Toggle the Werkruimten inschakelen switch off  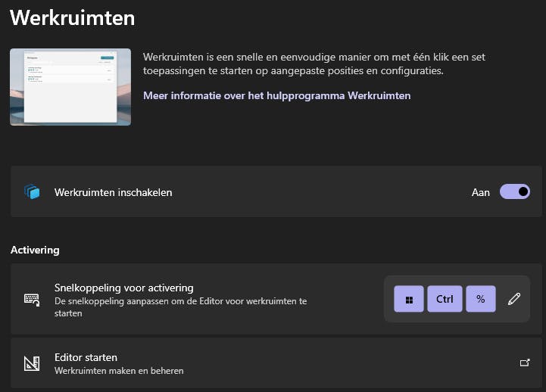click(515, 192)
